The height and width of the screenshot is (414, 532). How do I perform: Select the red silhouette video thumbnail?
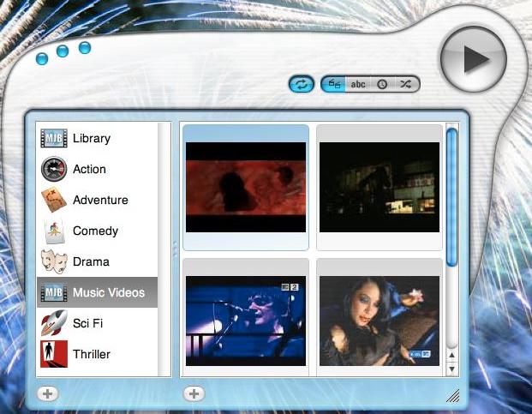pos(246,188)
